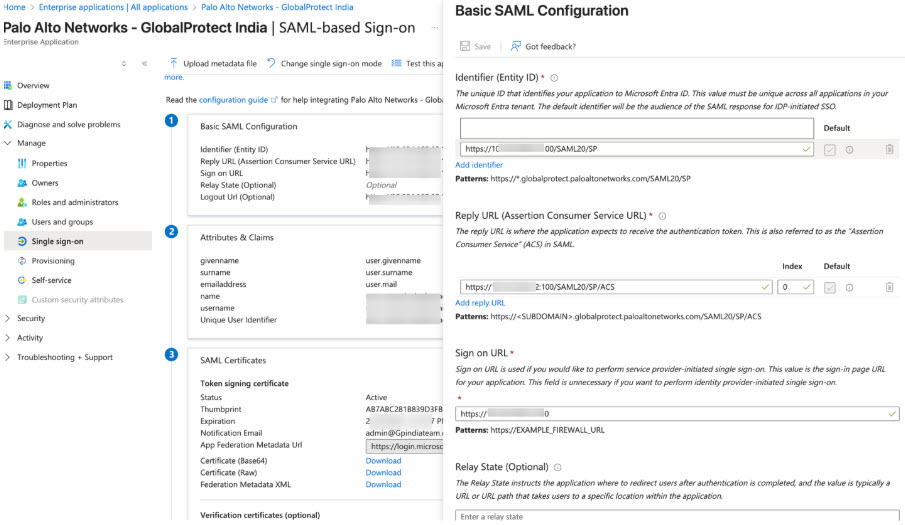Open the Properties page icon

click(22, 163)
